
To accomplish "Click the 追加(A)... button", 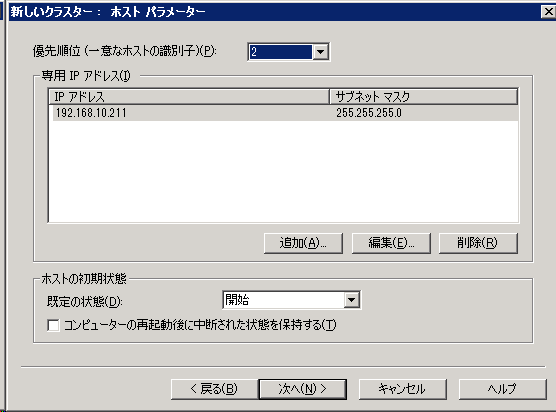I will pos(303,243).
